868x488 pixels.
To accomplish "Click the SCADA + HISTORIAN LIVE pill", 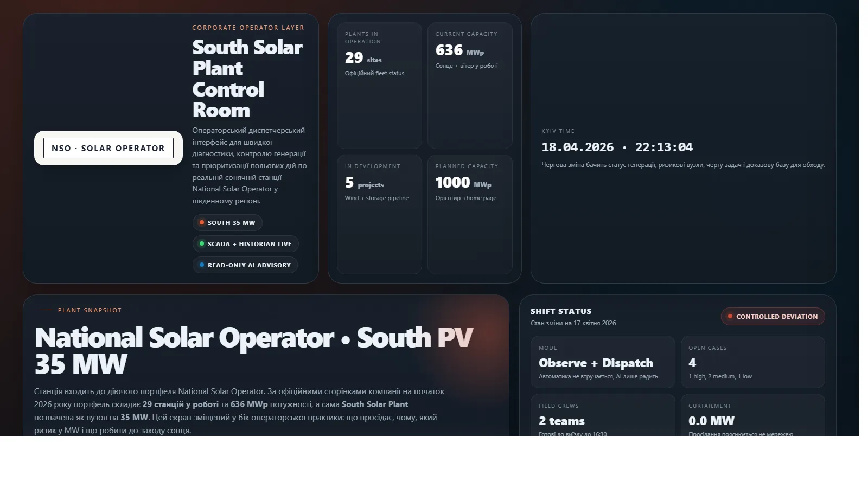I will 245,244.
